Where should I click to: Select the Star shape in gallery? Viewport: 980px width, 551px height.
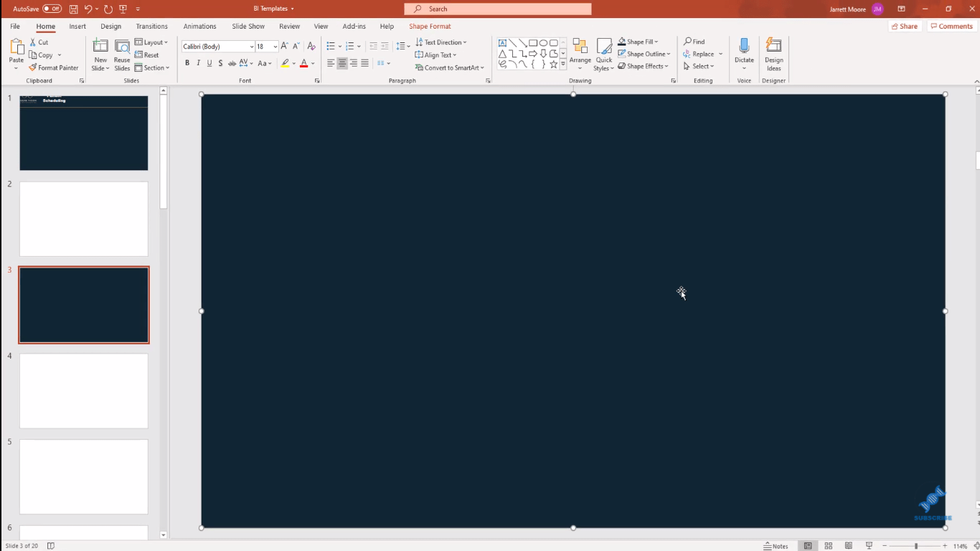pyautogui.click(x=553, y=64)
